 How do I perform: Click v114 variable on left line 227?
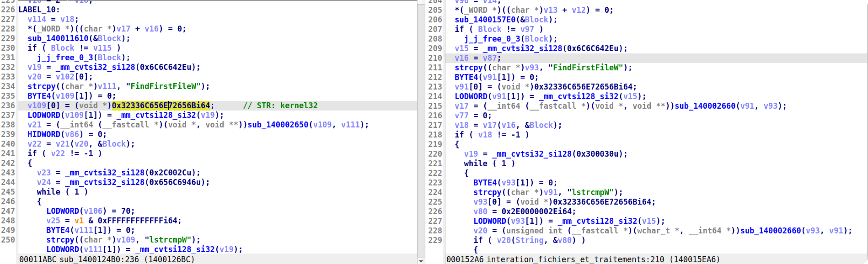[x=37, y=19]
